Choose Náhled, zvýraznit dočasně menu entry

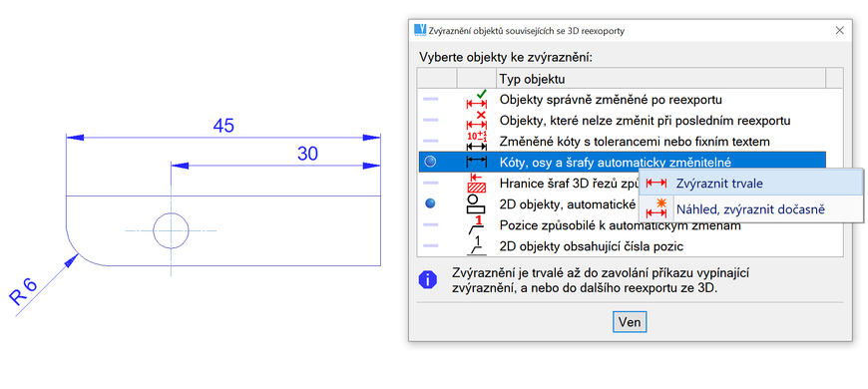(751, 209)
